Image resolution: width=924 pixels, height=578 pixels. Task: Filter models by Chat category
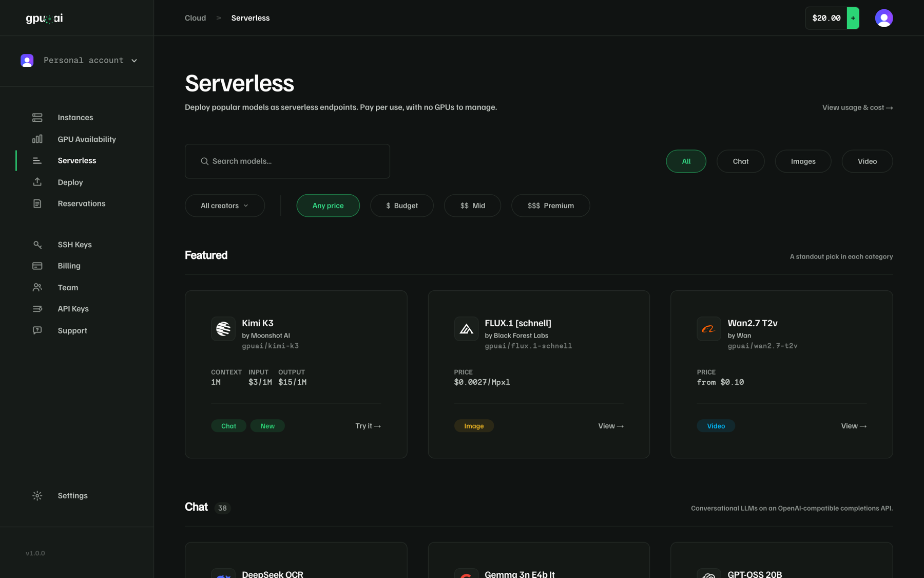740,161
